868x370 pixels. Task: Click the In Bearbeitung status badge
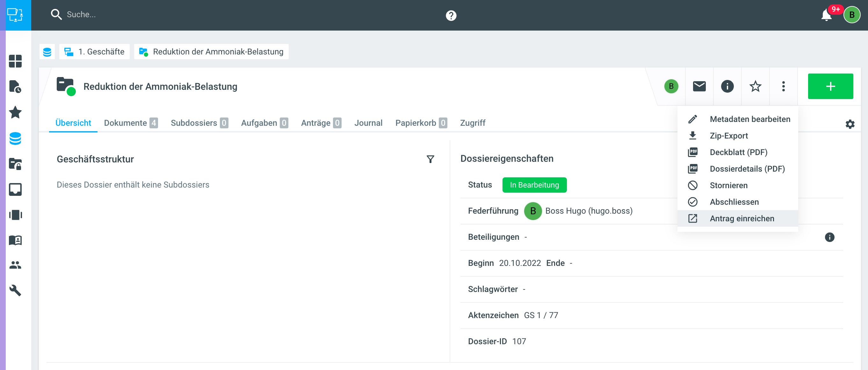[534, 185]
